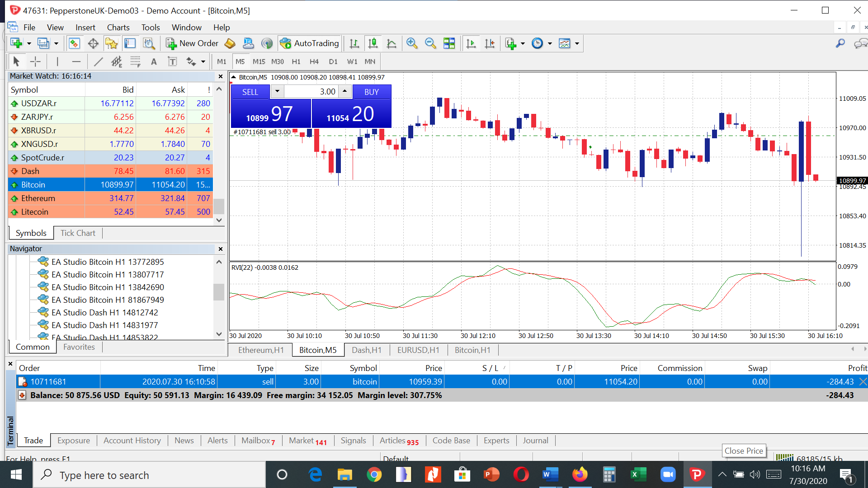Image resolution: width=868 pixels, height=488 pixels.
Task: Click the Zoom Out magnifier
Action: pos(430,43)
